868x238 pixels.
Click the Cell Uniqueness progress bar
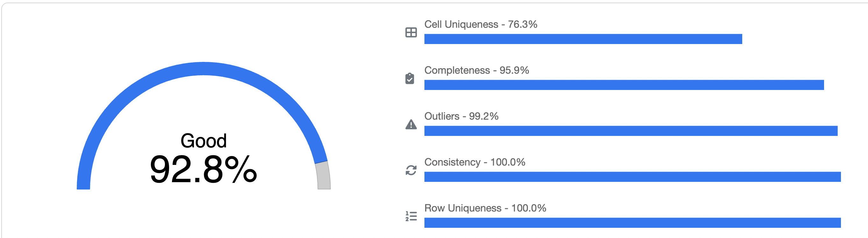click(x=583, y=39)
